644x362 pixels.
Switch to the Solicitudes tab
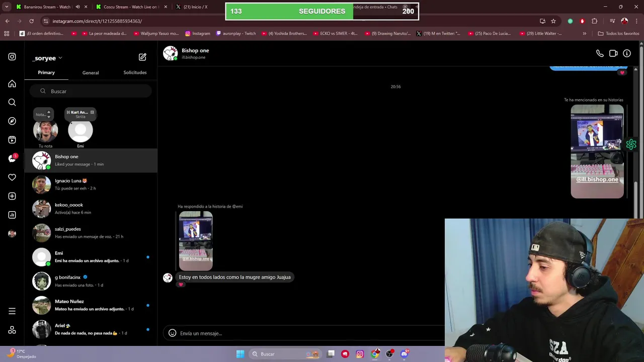click(x=135, y=72)
